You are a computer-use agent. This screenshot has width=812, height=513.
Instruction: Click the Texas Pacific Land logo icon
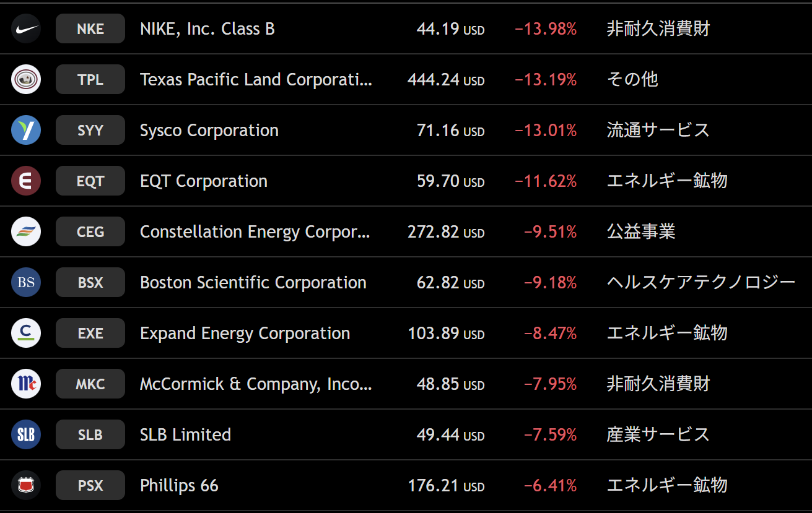[26, 80]
